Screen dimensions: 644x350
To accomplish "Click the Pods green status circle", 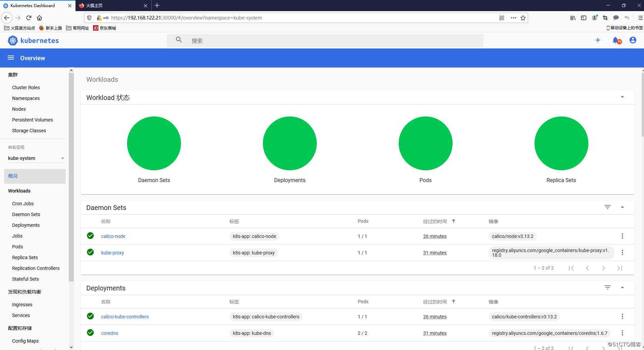I will [425, 143].
